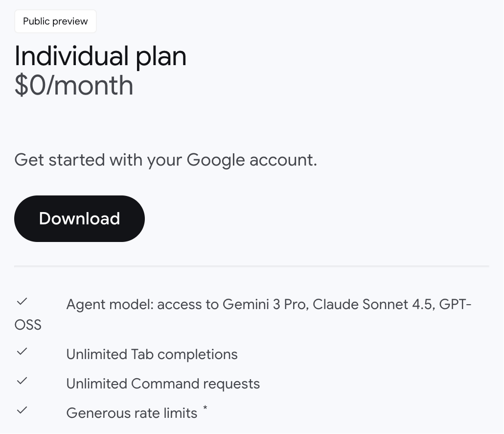The height and width of the screenshot is (434, 504).
Task: Click the checkmark beside Generous rate limits
Action: point(22,410)
